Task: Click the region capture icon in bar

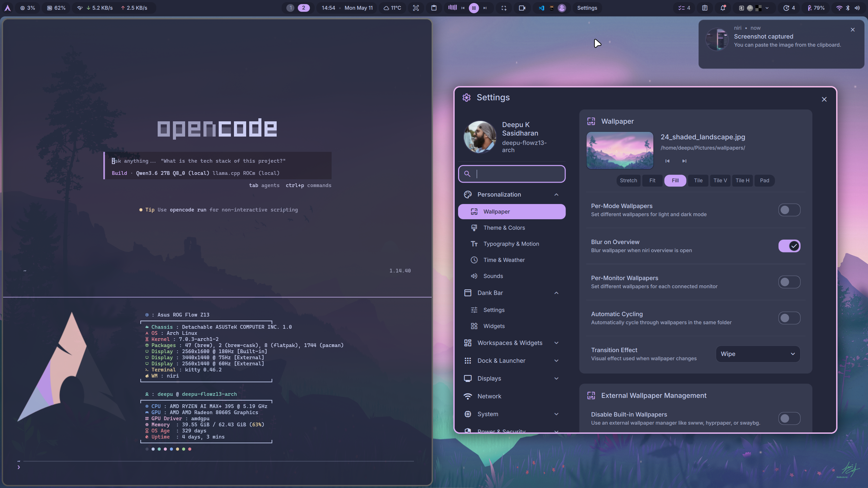Action: click(504, 8)
